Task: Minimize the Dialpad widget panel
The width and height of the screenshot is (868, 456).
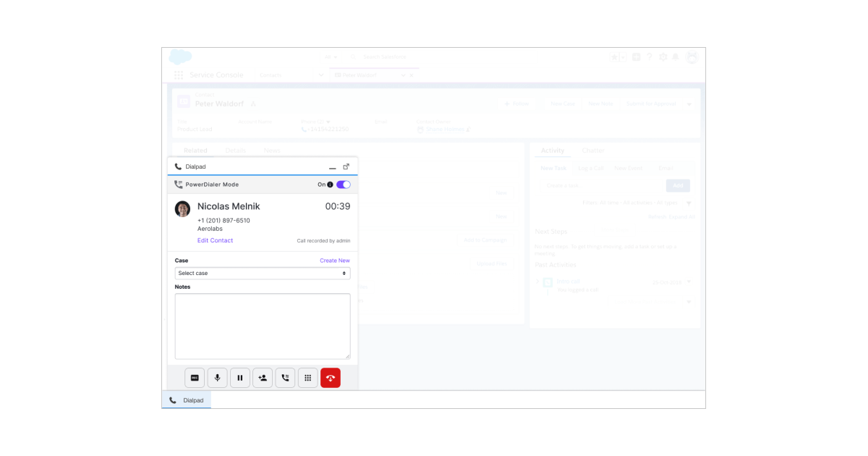Action: pos(333,168)
